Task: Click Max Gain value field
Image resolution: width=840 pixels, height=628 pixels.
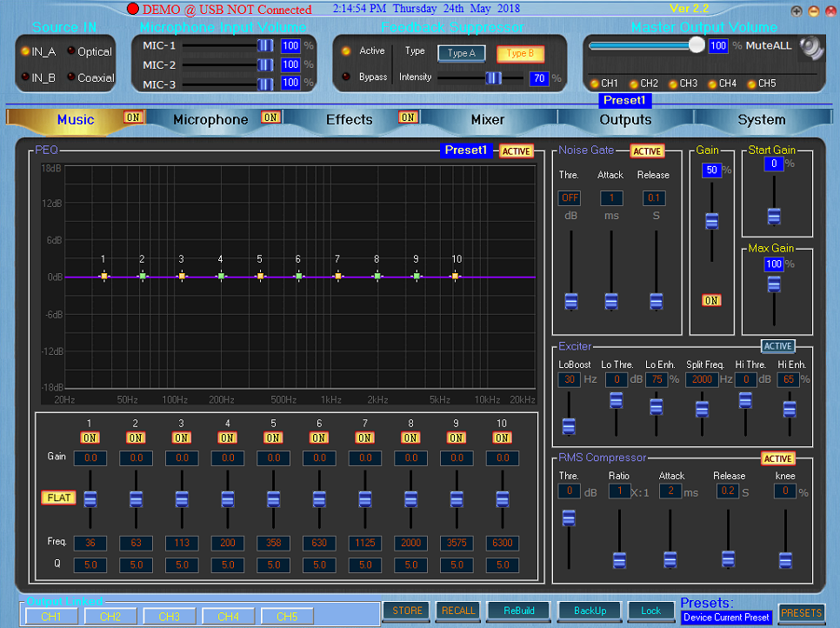Action: (x=774, y=264)
